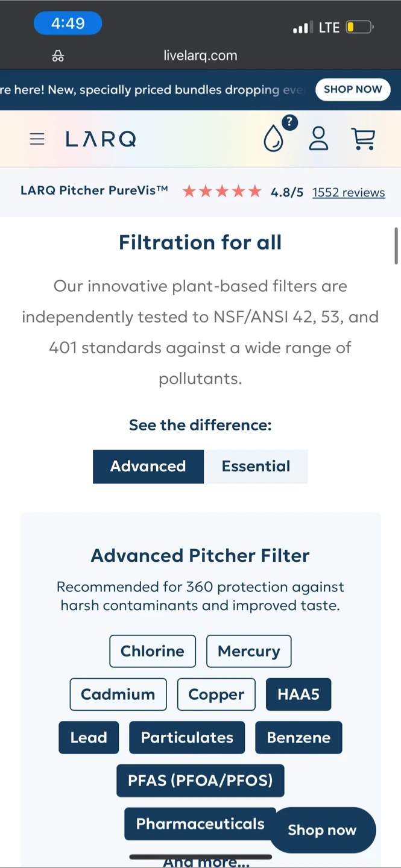Tap the SHOP NOW banner button
Screen dimensions: 401x868
click(353, 90)
